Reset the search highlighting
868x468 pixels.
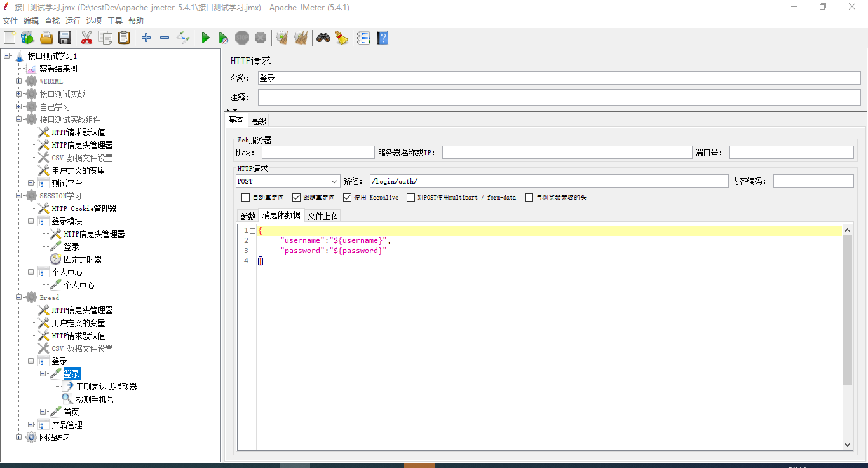342,38
